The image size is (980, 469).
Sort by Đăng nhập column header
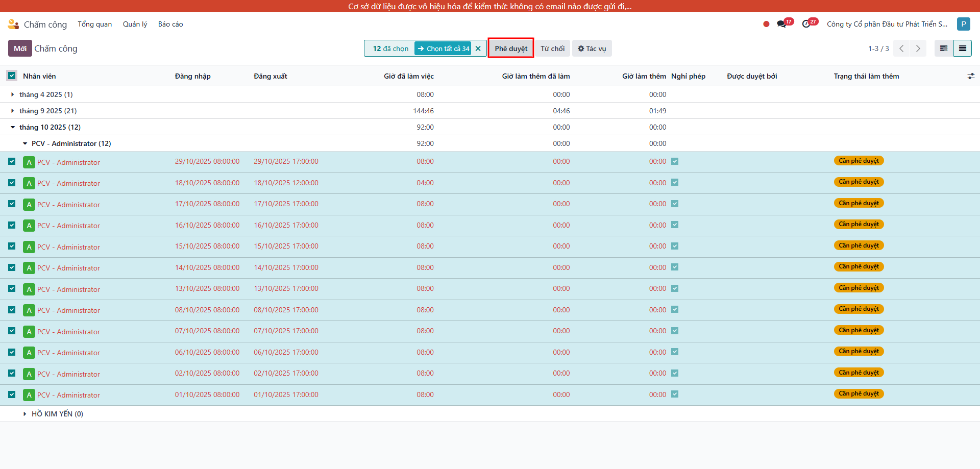point(193,76)
